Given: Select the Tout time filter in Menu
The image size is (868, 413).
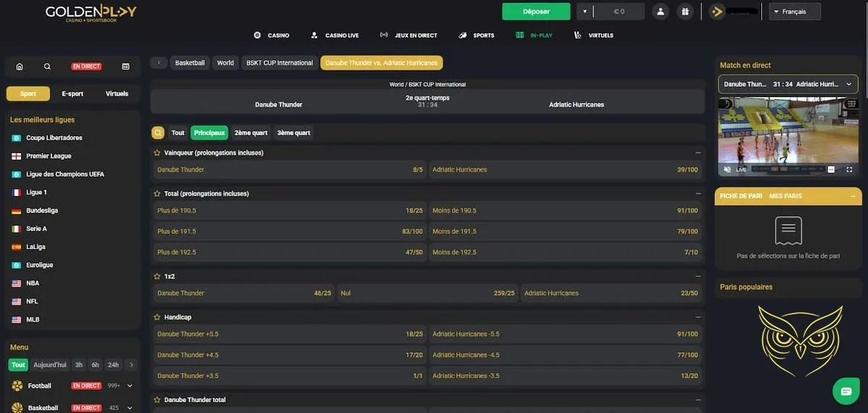Looking at the screenshot, I should (x=18, y=365).
